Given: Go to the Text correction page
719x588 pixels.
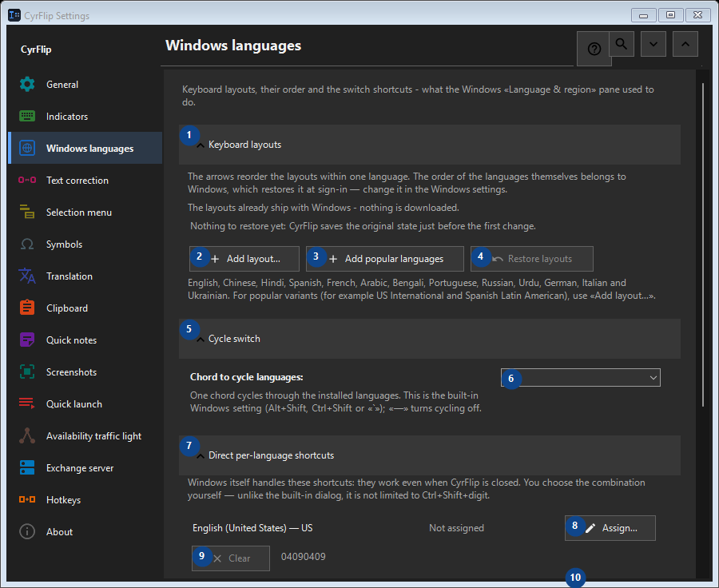Looking at the screenshot, I should [85, 180].
